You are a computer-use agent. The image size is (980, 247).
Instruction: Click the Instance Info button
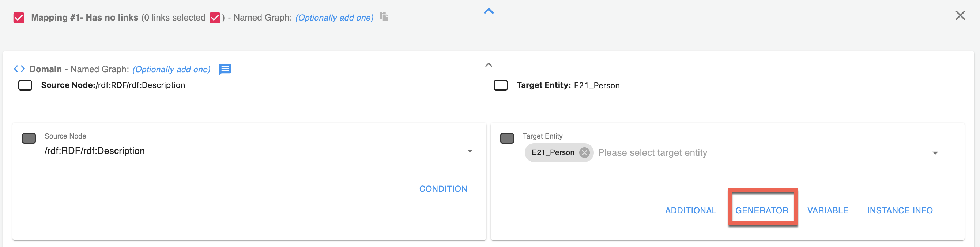[x=900, y=210]
